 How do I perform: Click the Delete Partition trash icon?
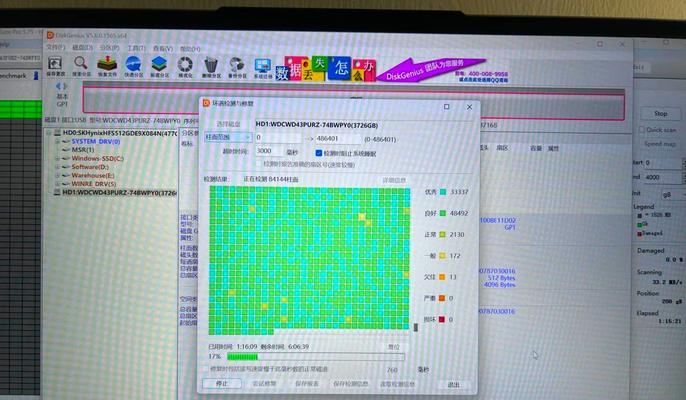pos(211,65)
